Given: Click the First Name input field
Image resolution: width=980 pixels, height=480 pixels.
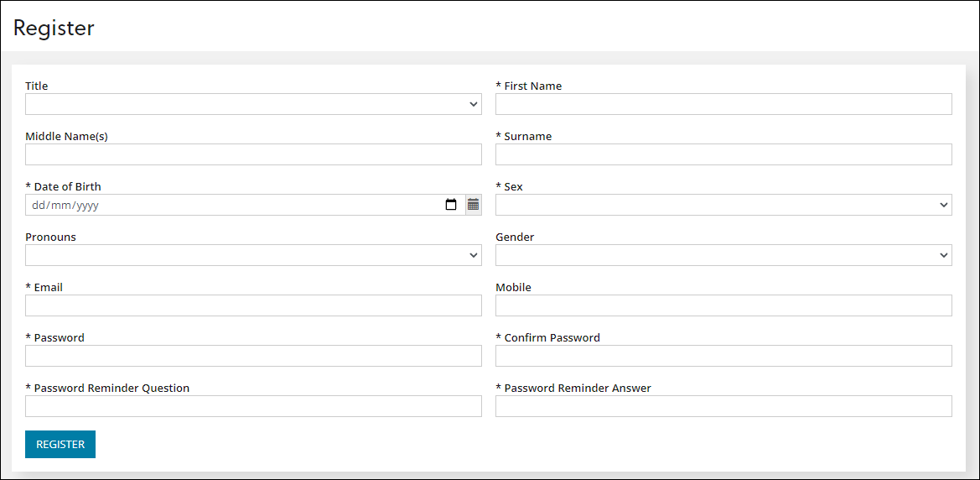Looking at the screenshot, I should pos(723,105).
